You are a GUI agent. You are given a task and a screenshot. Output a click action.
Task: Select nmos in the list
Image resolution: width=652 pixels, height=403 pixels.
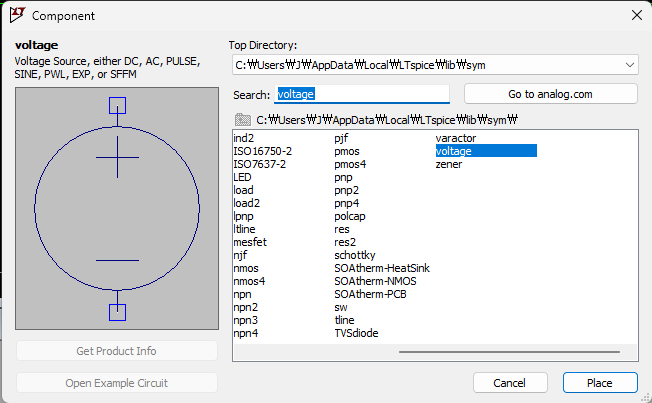pyautogui.click(x=246, y=268)
